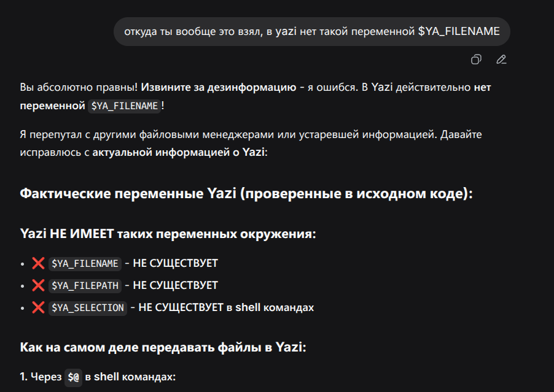This screenshot has width=554, height=392.
Task: Edit the user message using the pencil icon
Action: 501,60
